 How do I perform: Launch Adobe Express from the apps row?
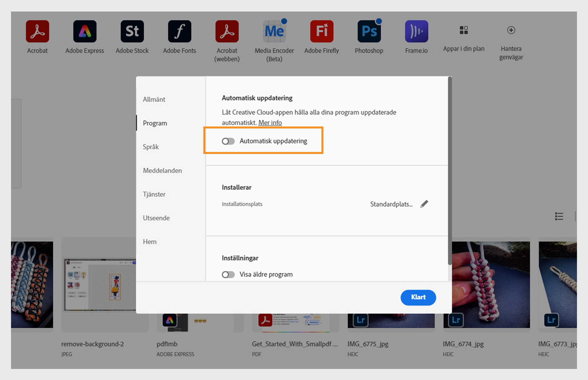(x=84, y=31)
